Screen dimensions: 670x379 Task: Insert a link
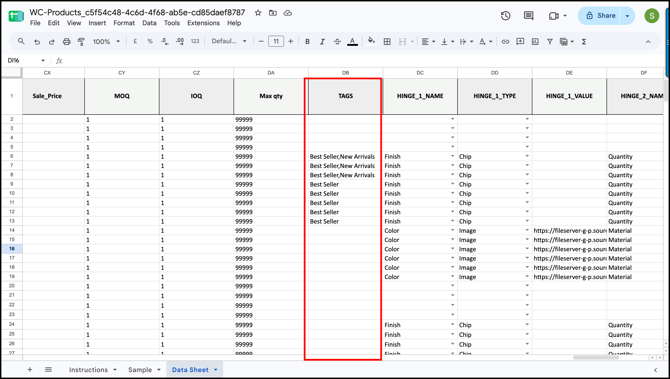(505, 41)
